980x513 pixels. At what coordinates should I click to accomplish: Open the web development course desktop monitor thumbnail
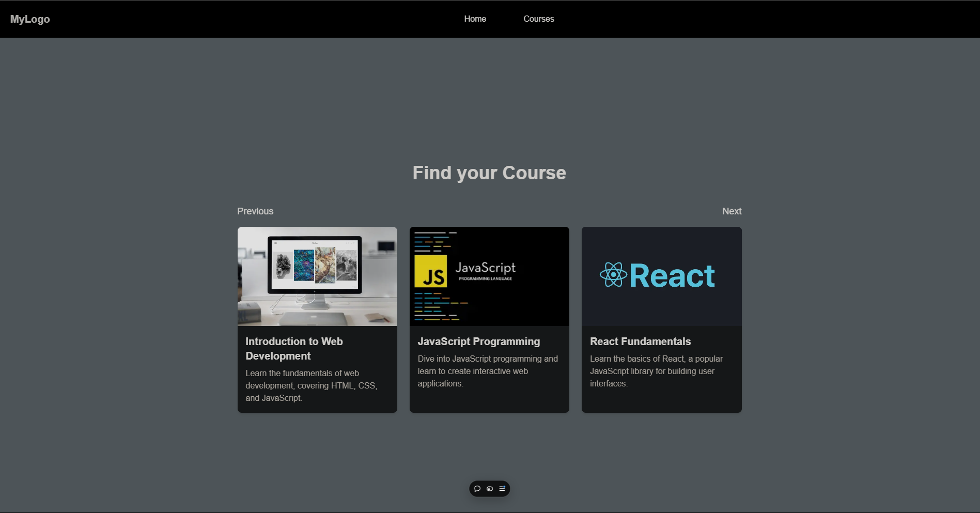click(x=317, y=276)
